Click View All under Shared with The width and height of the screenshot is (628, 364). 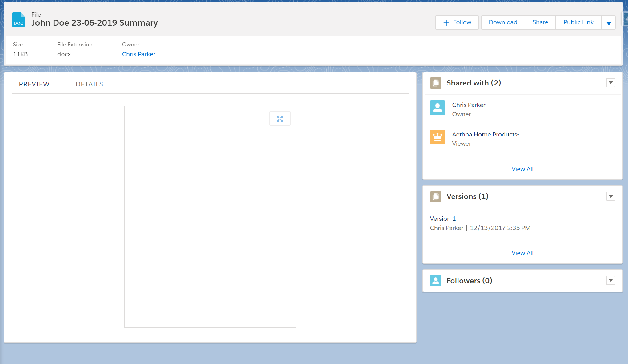522,169
